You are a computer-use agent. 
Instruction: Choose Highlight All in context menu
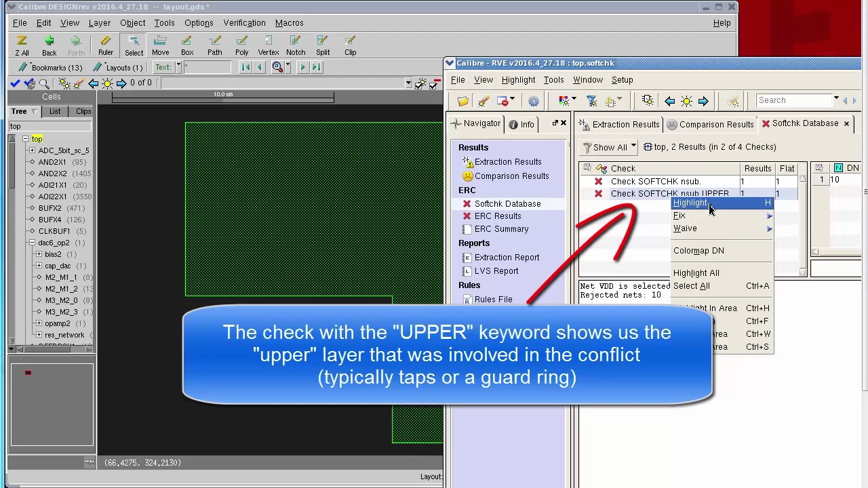[x=722, y=273]
